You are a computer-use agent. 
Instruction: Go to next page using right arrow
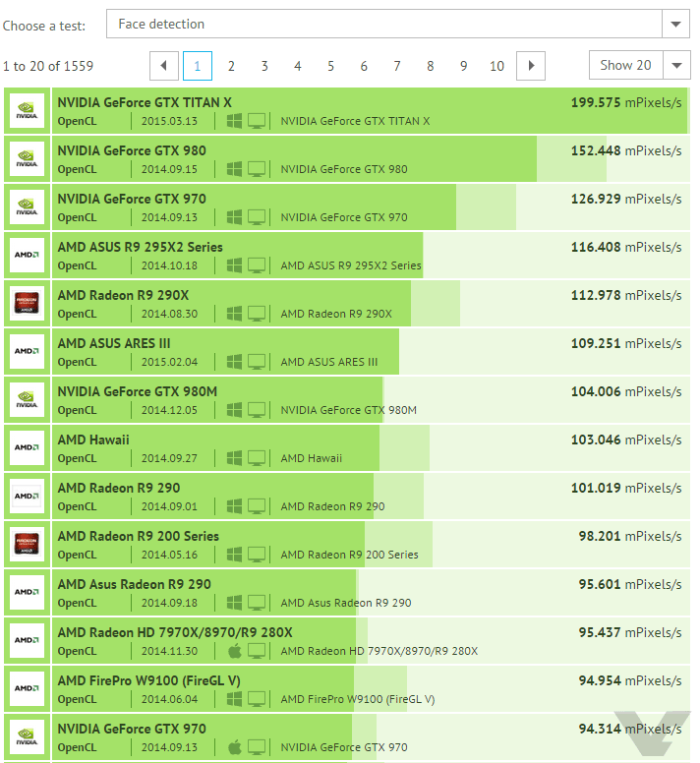531,66
